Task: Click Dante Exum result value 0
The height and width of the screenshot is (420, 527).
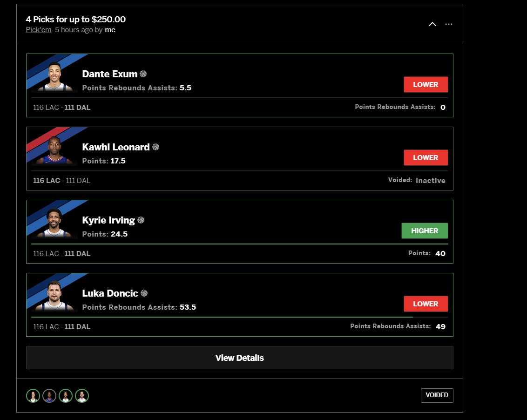Action: point(443,107)
